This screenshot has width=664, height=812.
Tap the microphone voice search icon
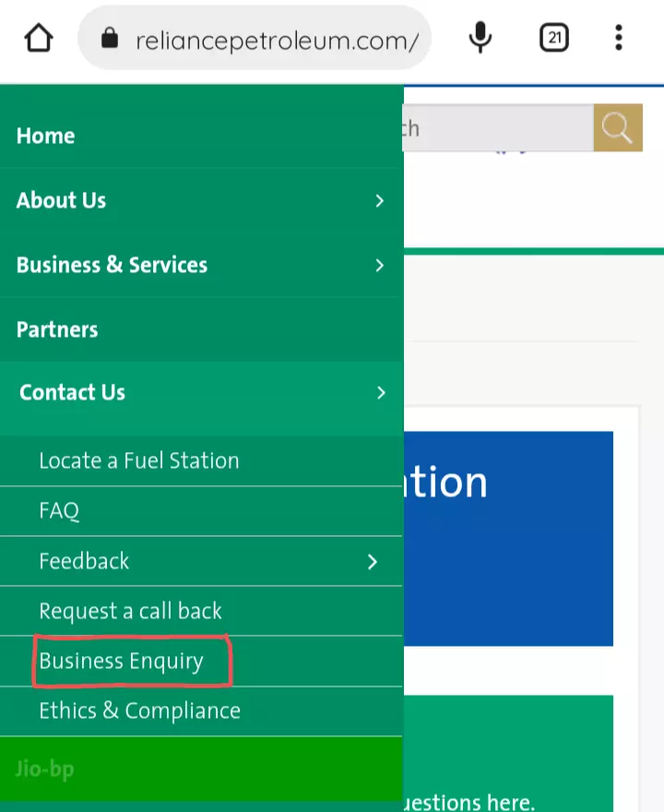pos(480,38)
